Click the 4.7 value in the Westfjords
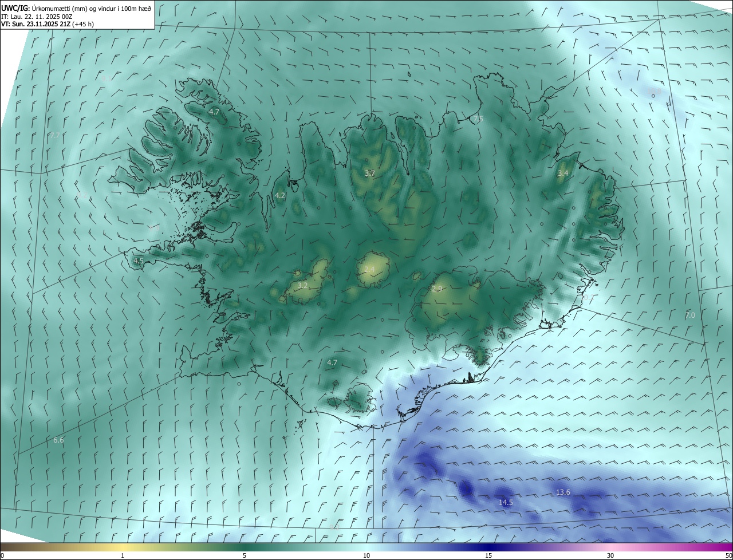 point(214,112)
